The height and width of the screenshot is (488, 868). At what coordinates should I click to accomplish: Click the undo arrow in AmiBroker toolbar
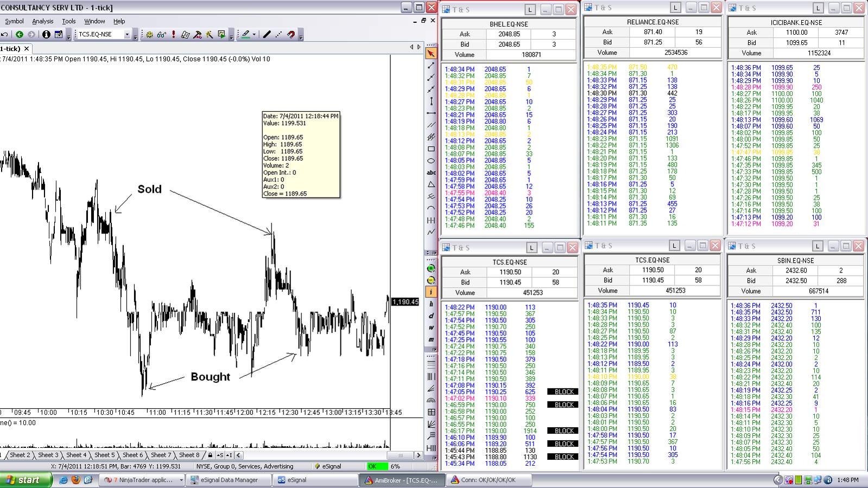coord(4,34)
